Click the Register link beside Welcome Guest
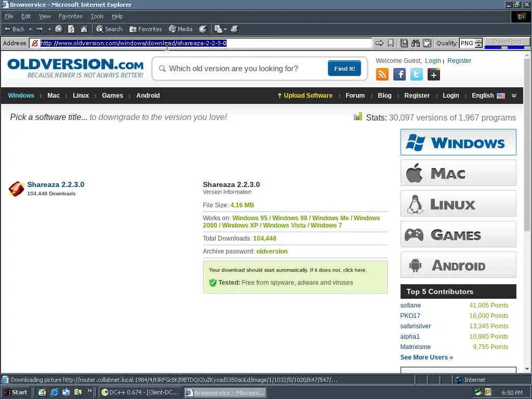 pyautogui.click(x=459, y=61)
